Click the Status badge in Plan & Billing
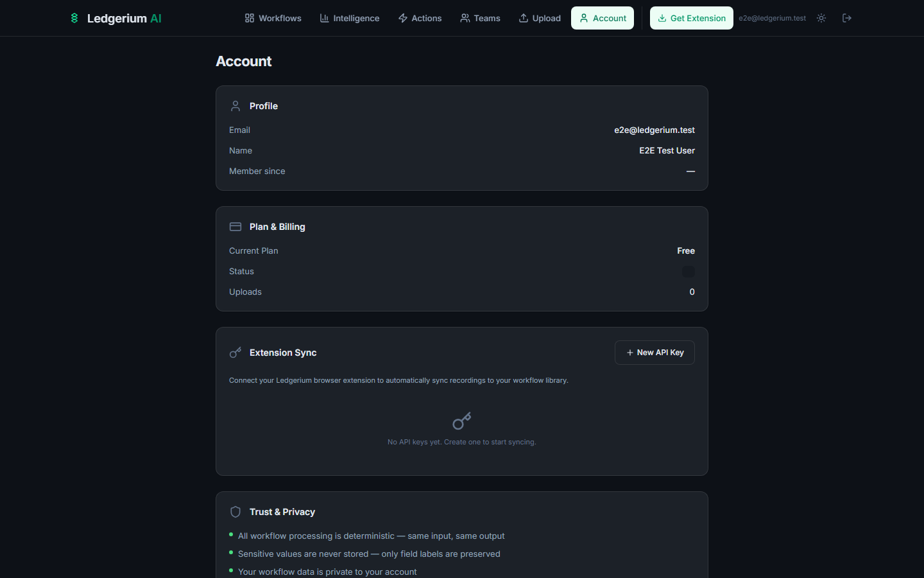Screen dimensions: 924x578 click(x=688, y=272)
